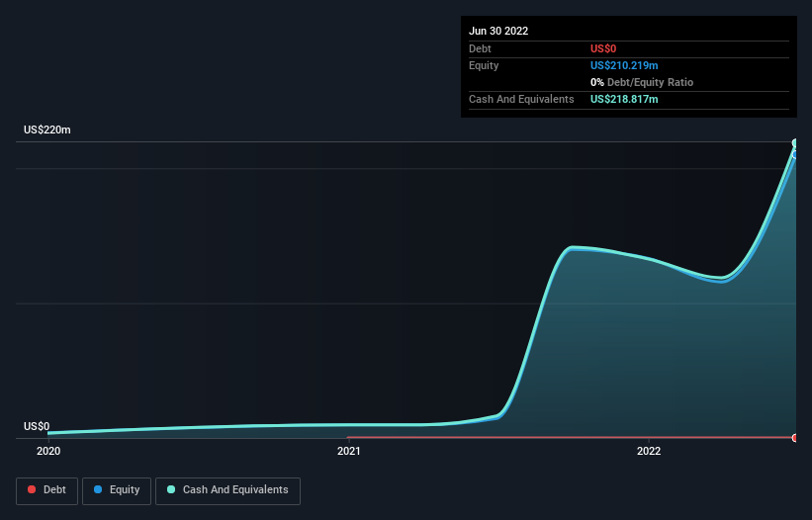Toggle Cash And Equivalents legend button
Image resolution: width=812 pixels, height=520 pixels.
(x=227, y=490)
